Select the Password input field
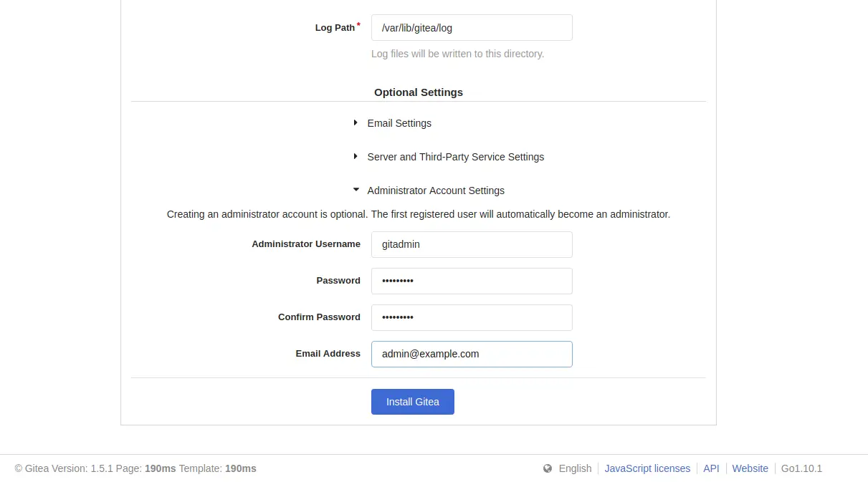 pos(472,281)
